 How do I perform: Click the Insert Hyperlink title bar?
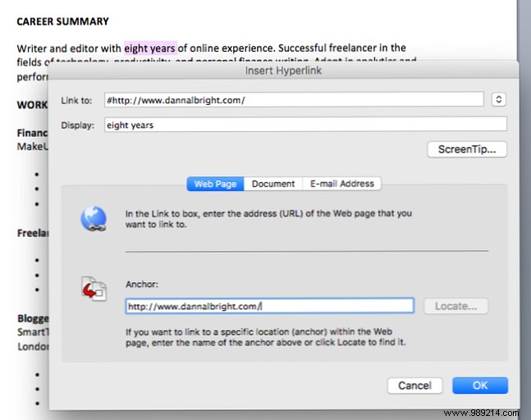(x=283, y=71)
